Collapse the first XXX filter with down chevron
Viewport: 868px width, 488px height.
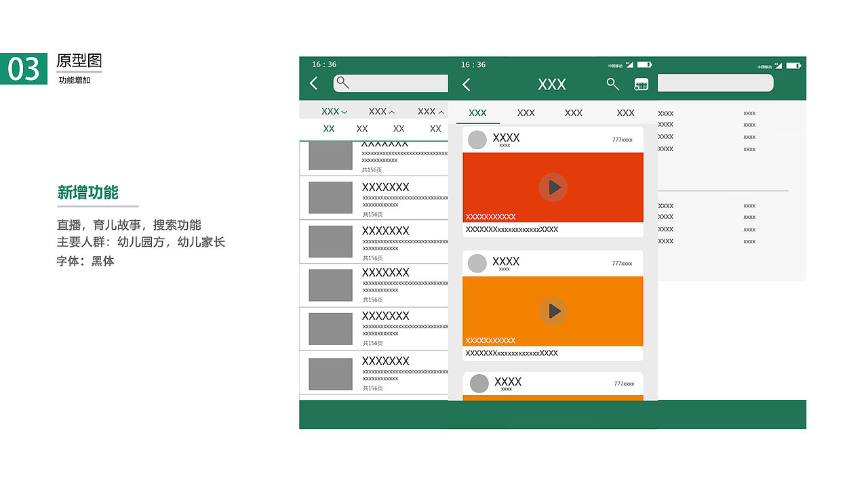(x=330, y=110)
